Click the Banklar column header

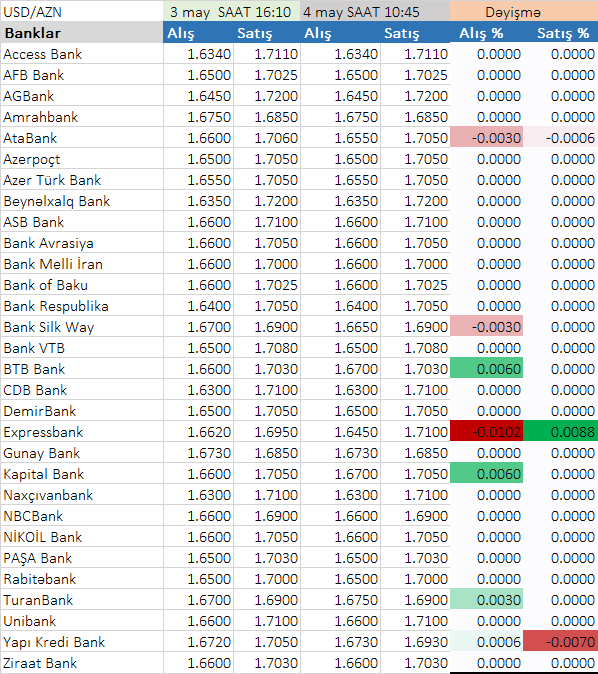coord(82,33)
